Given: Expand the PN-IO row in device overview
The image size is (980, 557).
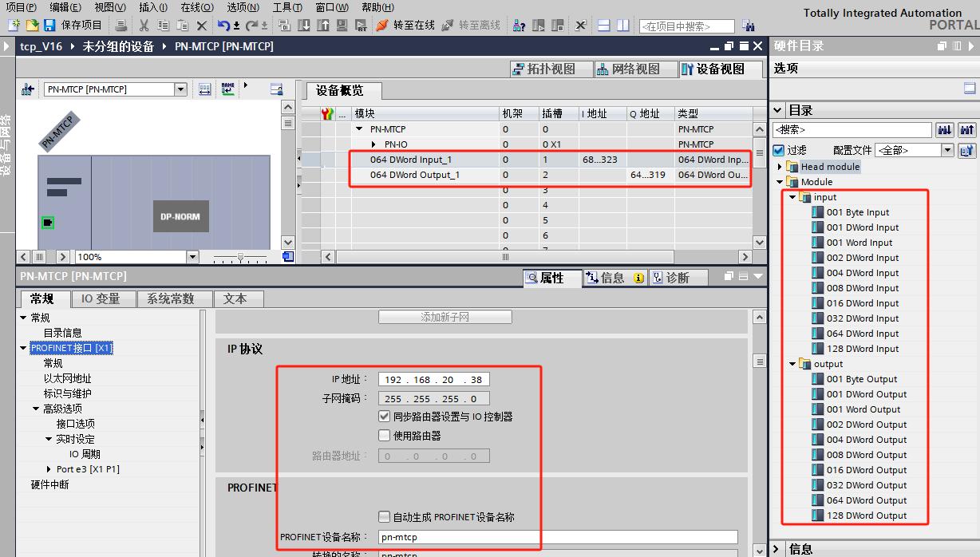Looking at the screenshot, I should click(374, 144).
